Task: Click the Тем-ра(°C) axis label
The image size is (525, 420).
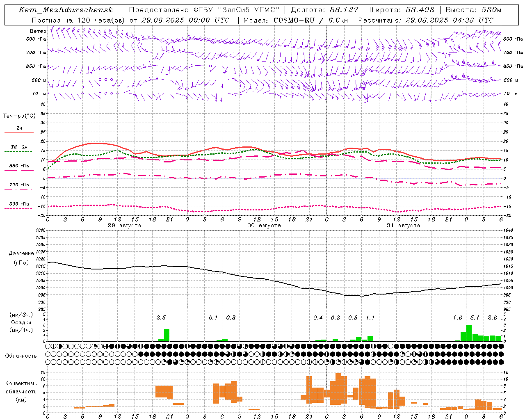Action: [x=19, y=116]
